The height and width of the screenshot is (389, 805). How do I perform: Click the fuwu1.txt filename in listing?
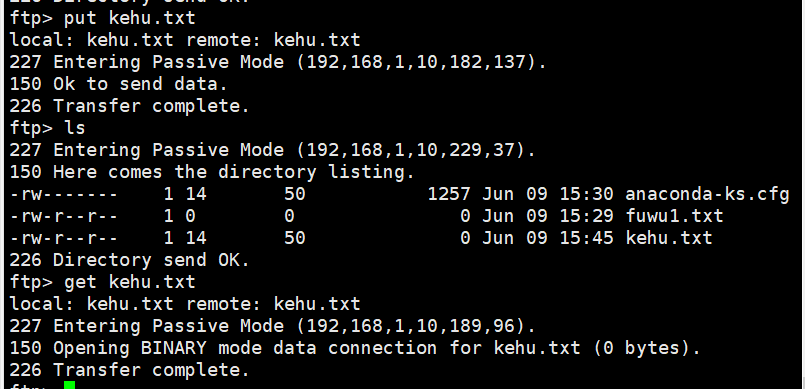click(674, 216)
